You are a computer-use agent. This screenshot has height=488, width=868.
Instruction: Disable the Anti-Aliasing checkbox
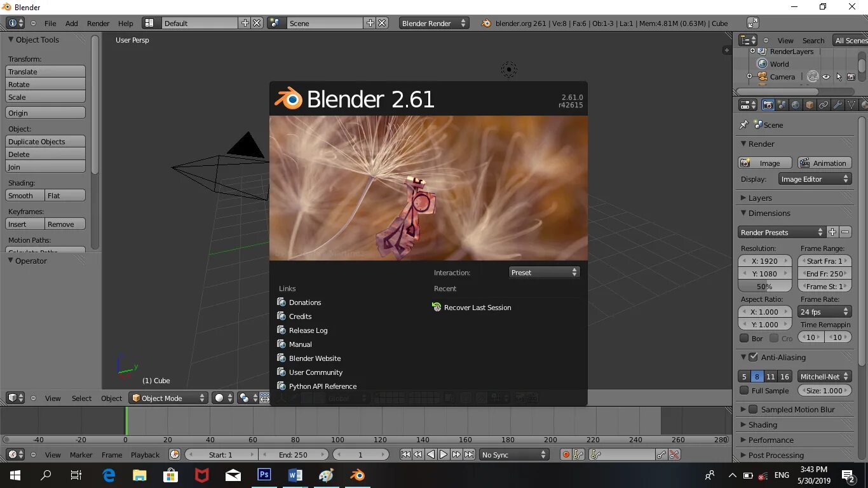(x=754, y=357)
